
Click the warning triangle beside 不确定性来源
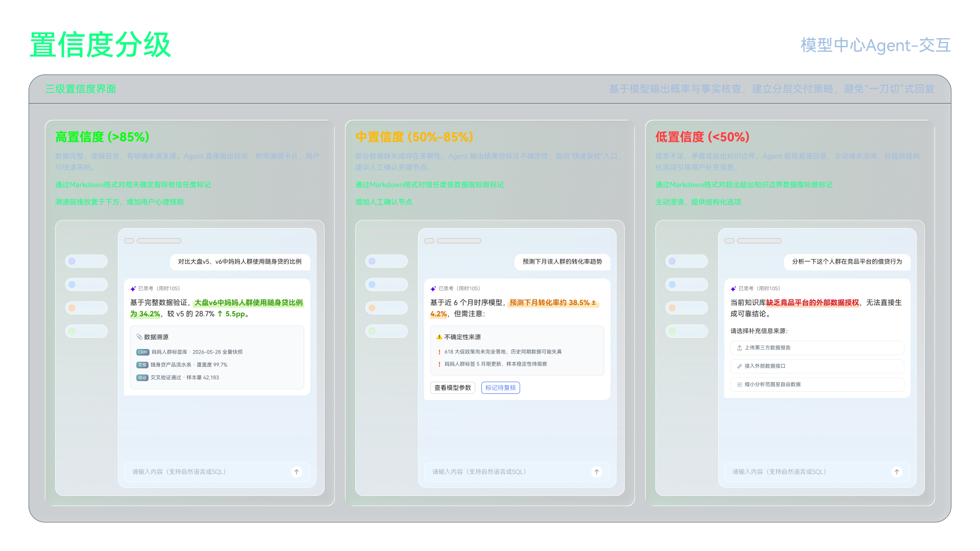pos(439,337)
